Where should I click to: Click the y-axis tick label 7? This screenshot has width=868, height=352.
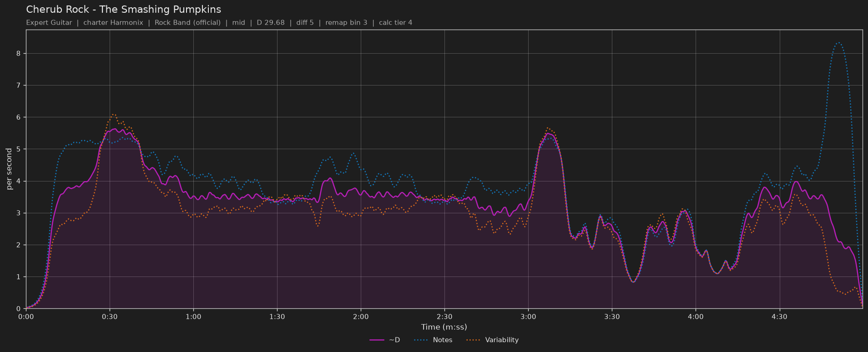(x=19, y=85)
